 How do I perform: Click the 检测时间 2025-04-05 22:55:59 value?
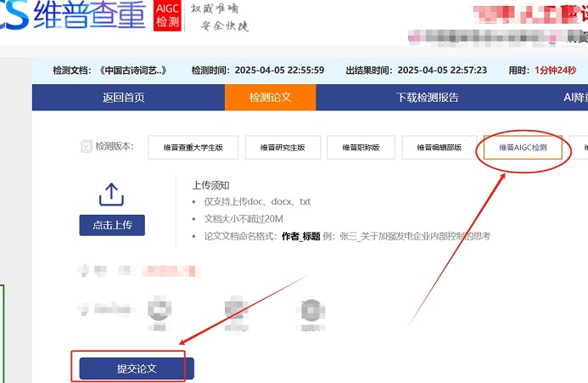click(279, 70)
